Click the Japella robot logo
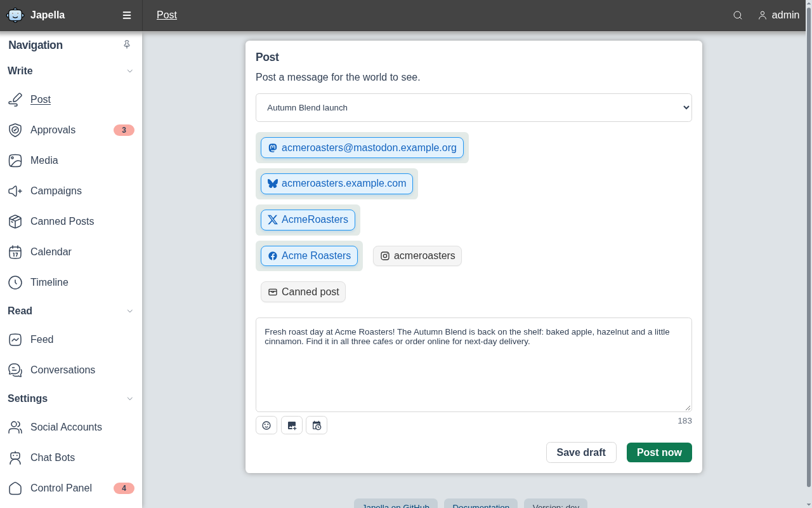Viewport: 812px width, 508px height. [x=15, y=15]
